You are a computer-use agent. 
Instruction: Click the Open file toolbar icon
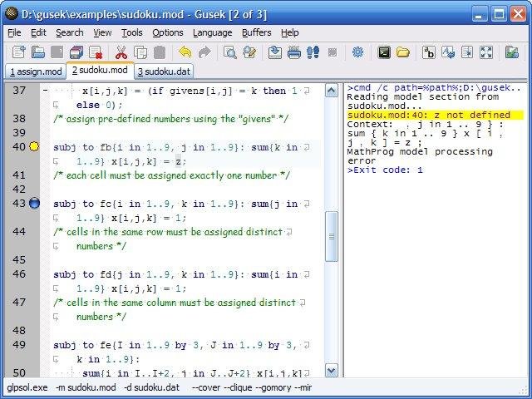tap(38, 52)
